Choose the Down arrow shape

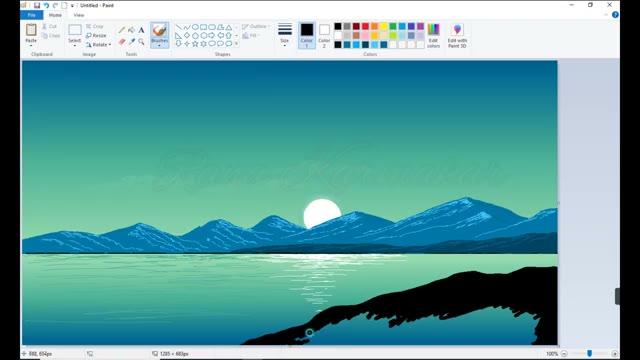178,44
